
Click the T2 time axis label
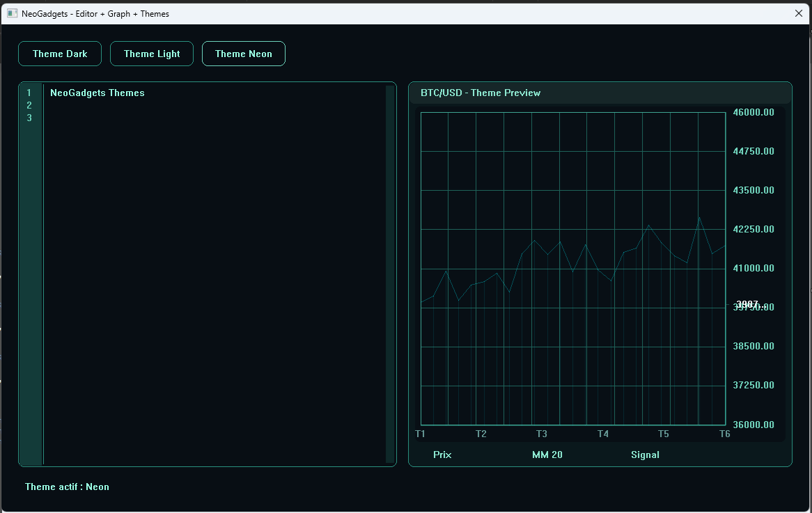coord(481,434)
